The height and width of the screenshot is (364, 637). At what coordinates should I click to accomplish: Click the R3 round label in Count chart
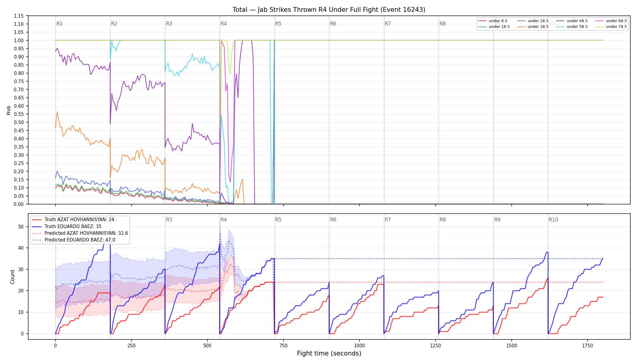point(169,220)
